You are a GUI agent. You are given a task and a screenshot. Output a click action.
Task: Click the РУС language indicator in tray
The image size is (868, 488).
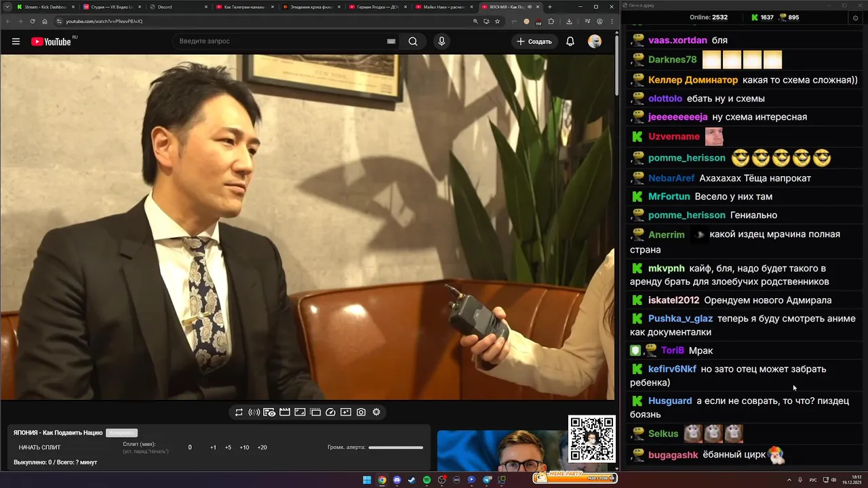point(813,480)
